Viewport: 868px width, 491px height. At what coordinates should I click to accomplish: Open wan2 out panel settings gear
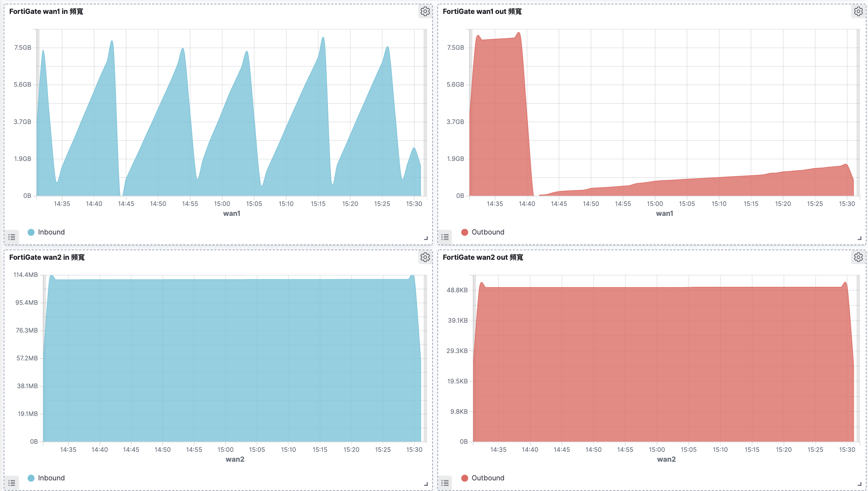[858, 258]
